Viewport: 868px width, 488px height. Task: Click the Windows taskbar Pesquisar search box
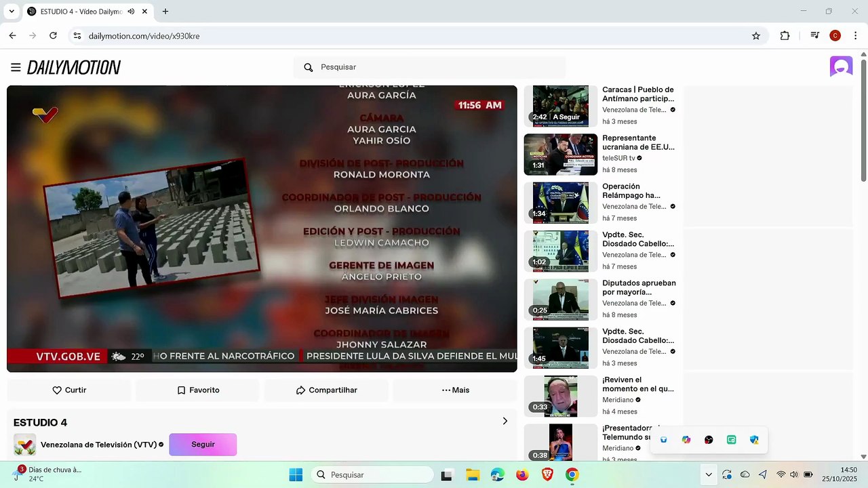coord(372,475)
